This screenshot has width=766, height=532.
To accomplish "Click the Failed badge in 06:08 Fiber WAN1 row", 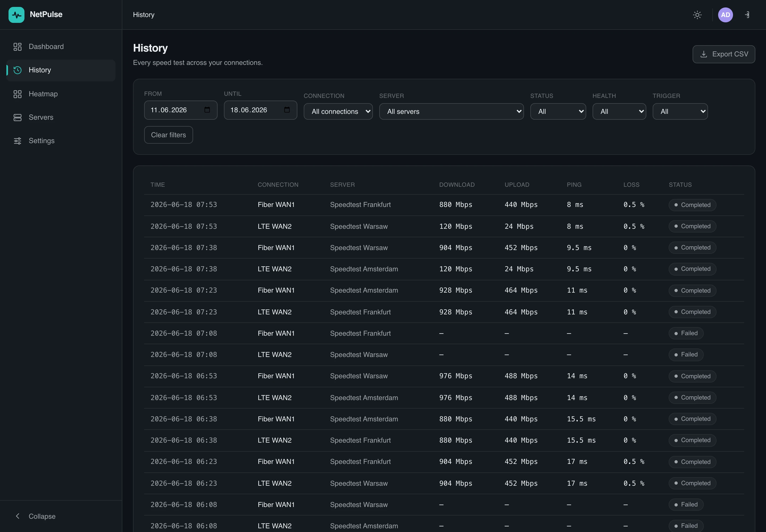I will 686,505.
